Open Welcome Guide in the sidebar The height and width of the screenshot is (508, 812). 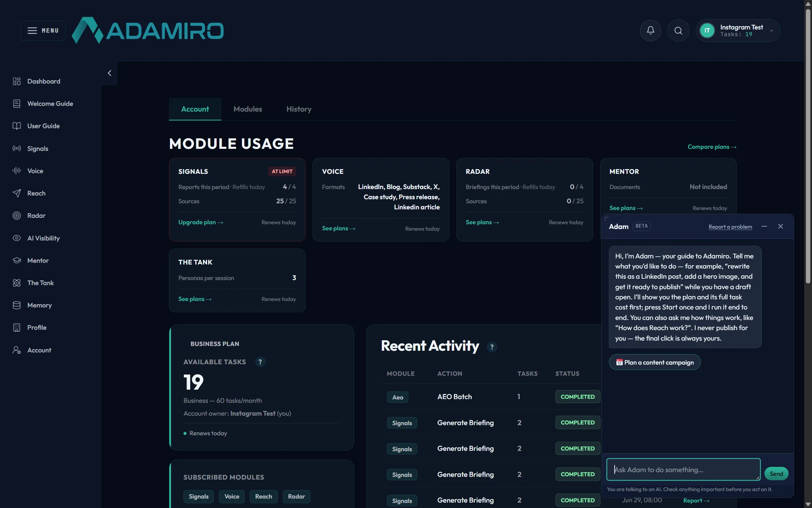[51, 103]
